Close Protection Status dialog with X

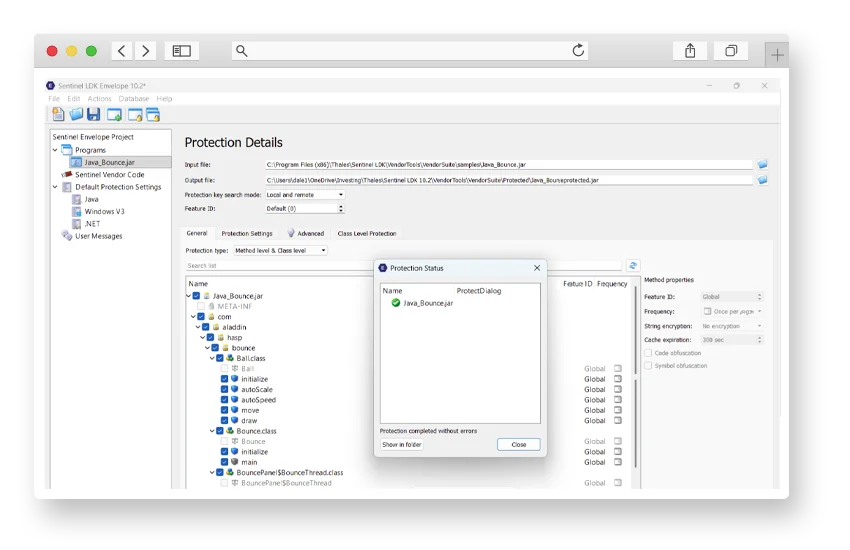pyautogui.click(x=537, y=268)
